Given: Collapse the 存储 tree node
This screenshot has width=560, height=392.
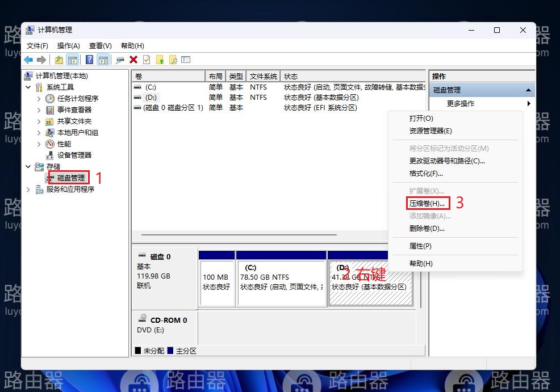Looking at the screenshot, I should 28,167.
